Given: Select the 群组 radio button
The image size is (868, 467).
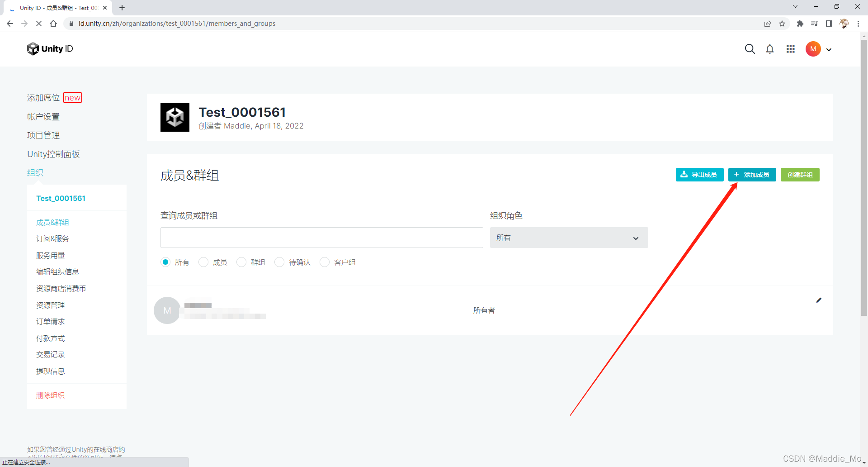Looking at the screenshot, I should (241, 262).
